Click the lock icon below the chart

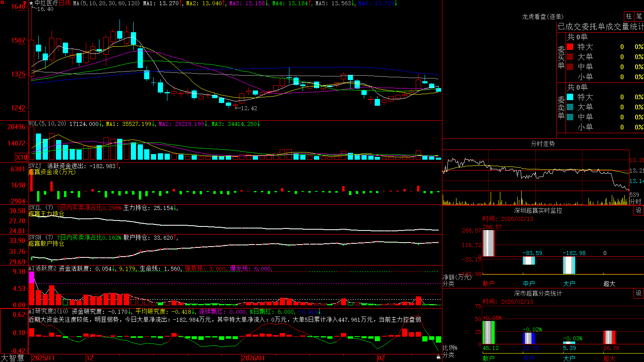(x=438, y=357)
